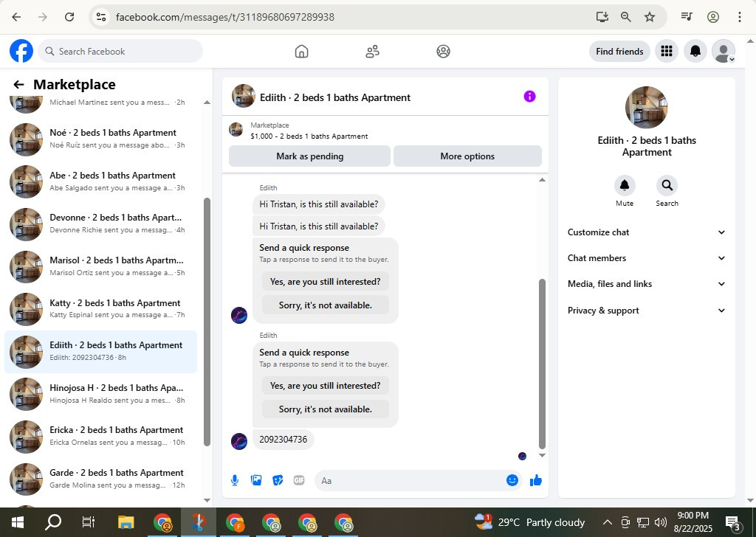The width and height of the screenshot is (756, 537).
Task: Go back using the Marketplace back arrow
Action: tap(18, 85)
